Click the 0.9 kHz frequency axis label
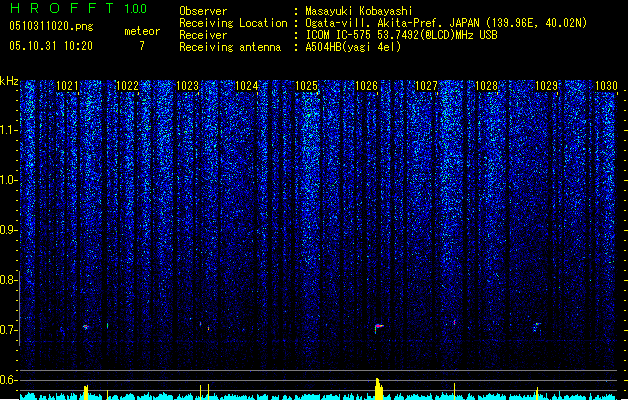The height and width of the screenshot is (400, 629). coord(9,230)
